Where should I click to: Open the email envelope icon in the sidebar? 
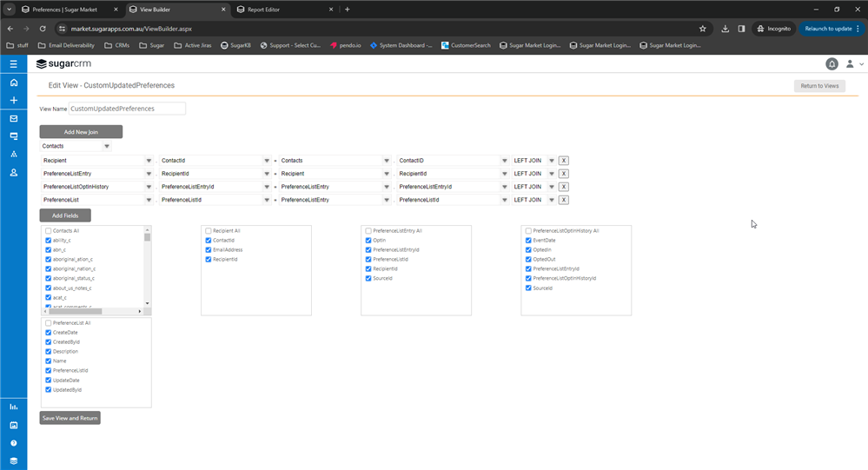pyautogui.click(x=13, y=119)
